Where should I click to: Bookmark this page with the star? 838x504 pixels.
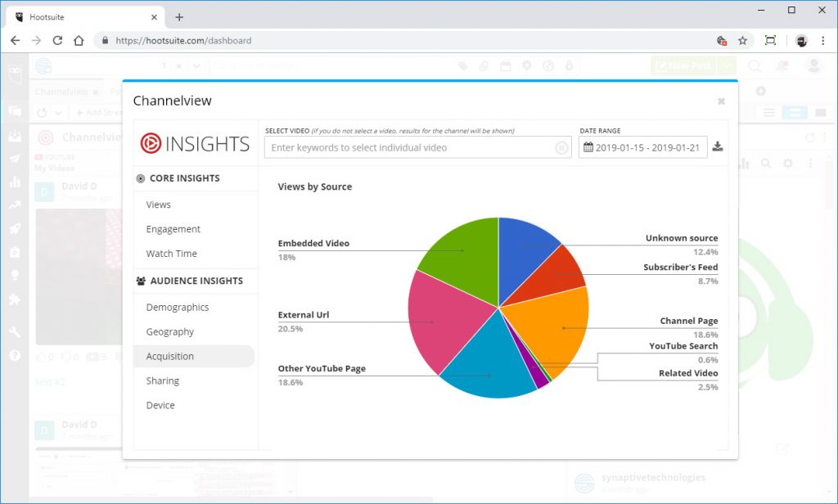742,41
